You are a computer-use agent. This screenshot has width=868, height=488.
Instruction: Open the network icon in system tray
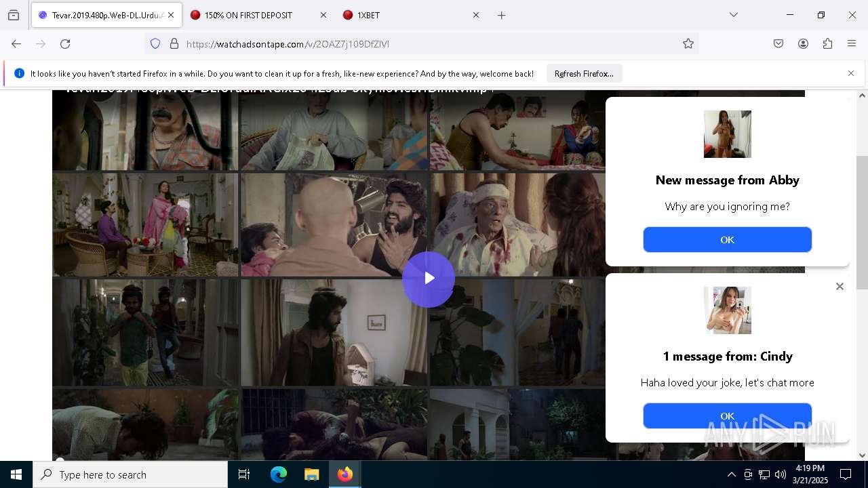click(764, 474)
